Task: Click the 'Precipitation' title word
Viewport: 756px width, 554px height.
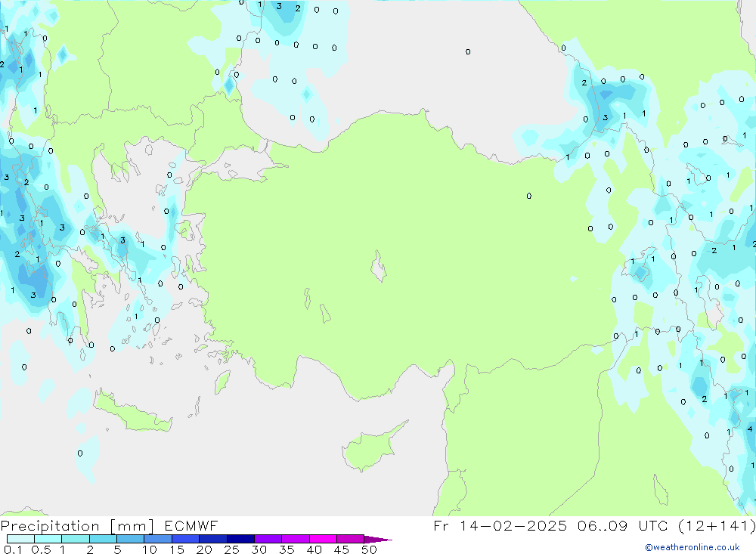Action: [x=50, y=526]
